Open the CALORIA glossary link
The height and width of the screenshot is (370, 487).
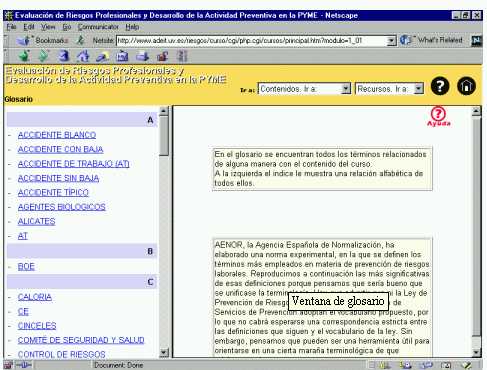click(35, 297)
